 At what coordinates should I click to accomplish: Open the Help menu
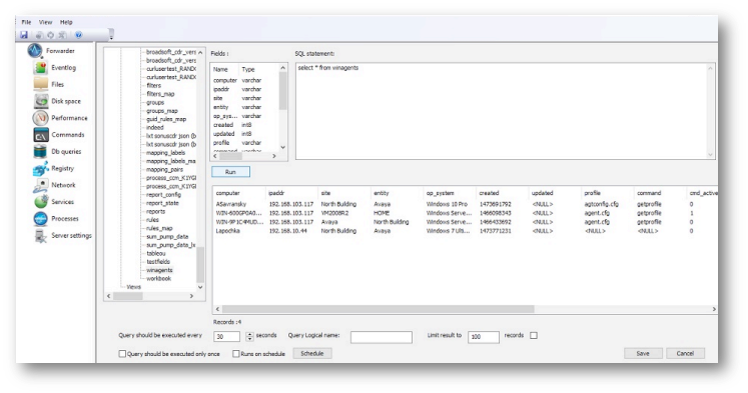[66, 22]
